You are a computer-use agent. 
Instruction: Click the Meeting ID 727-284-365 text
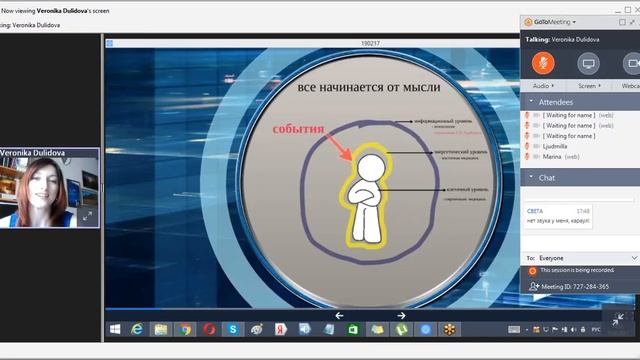coord(575,287)
